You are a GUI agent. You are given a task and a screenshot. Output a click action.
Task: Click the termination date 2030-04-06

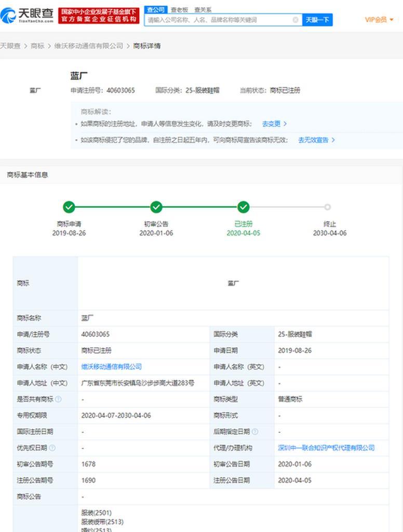(330, 233)
